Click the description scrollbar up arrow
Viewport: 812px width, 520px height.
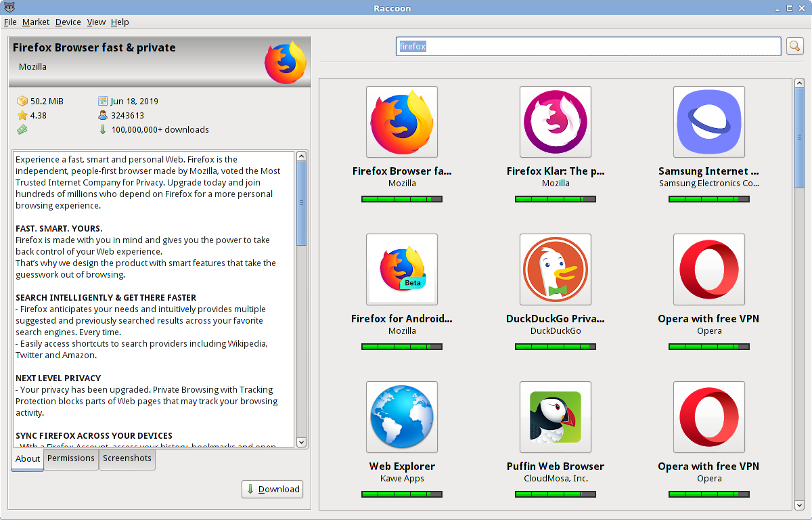coord(302,156)
